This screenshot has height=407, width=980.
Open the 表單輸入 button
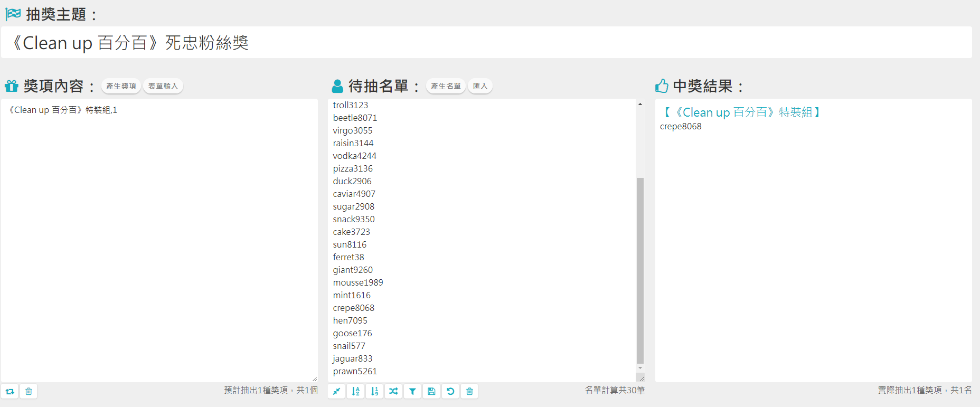[163, 86]
